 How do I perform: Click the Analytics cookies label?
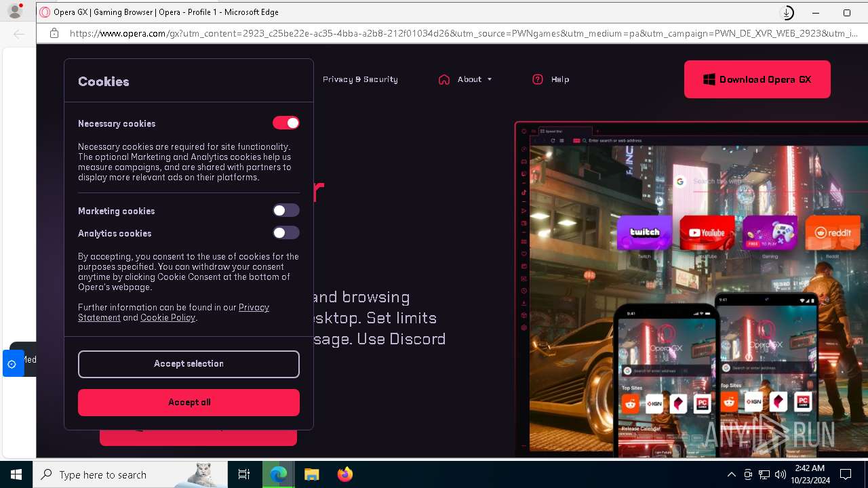(115, 233)
